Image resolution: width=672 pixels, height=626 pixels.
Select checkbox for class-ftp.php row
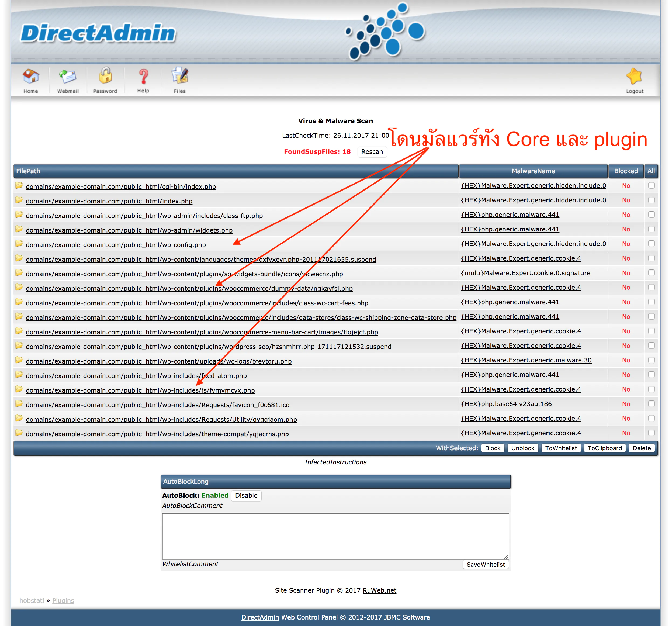(651, 215)
